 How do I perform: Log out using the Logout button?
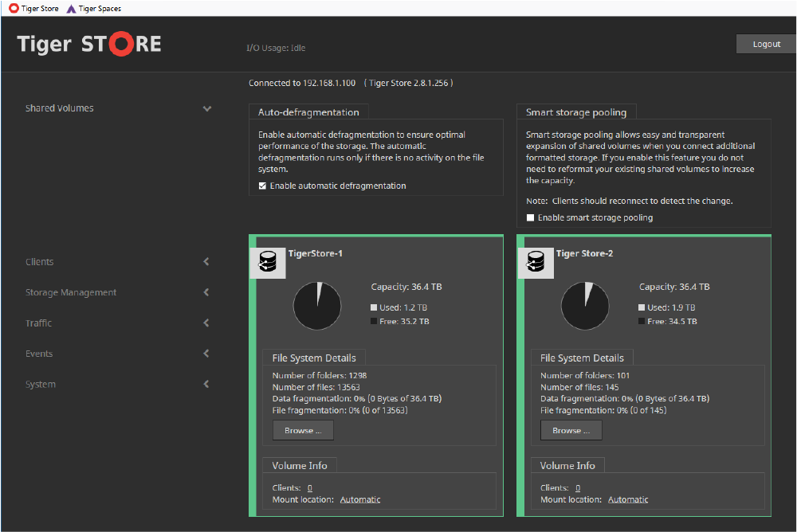coord(766,45)
